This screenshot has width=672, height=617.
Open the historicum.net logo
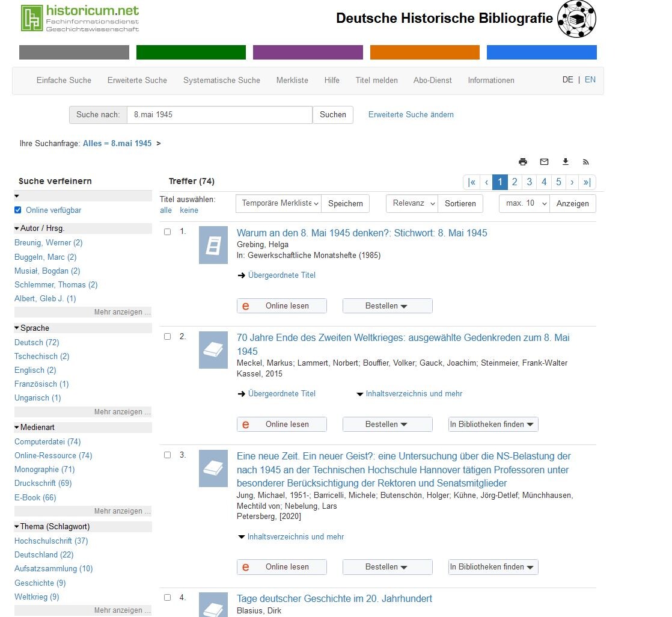click(x=80, y=18)
